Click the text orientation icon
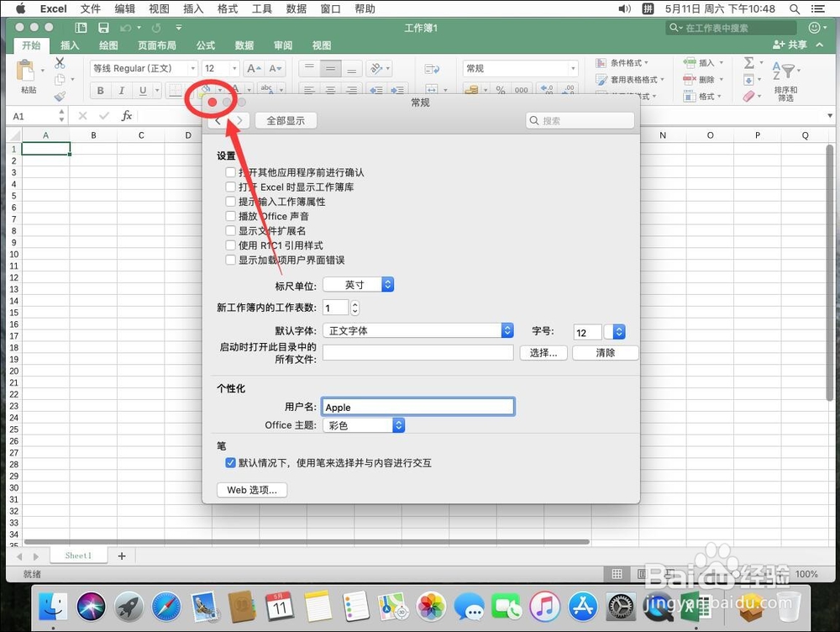Screen dimensions: 840x632 376,69
